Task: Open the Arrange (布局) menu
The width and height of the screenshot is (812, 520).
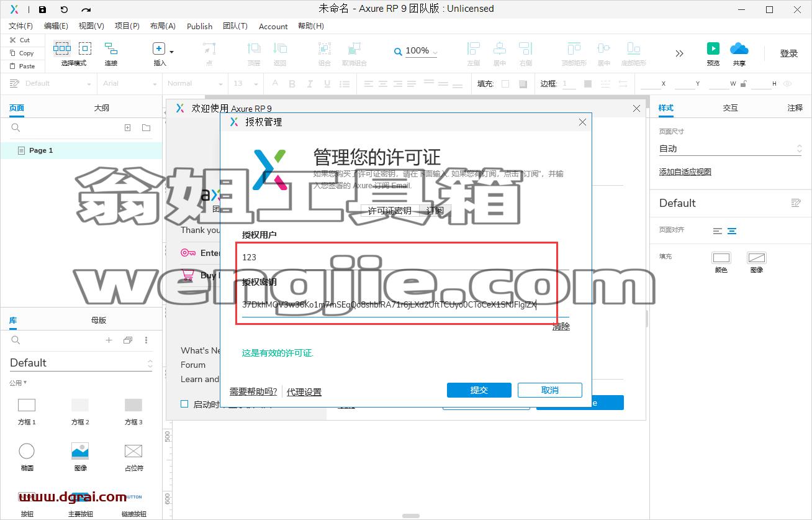Action: coord(163,26)
